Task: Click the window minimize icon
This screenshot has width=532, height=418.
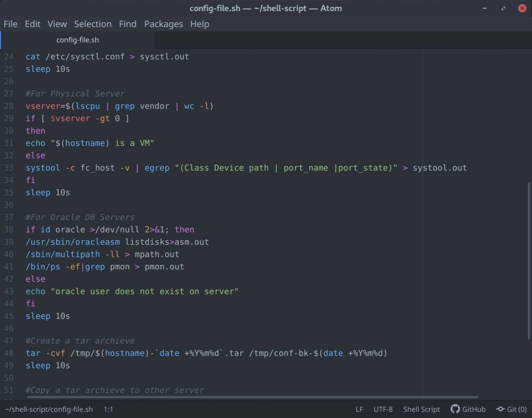Action: coord(484,8)
